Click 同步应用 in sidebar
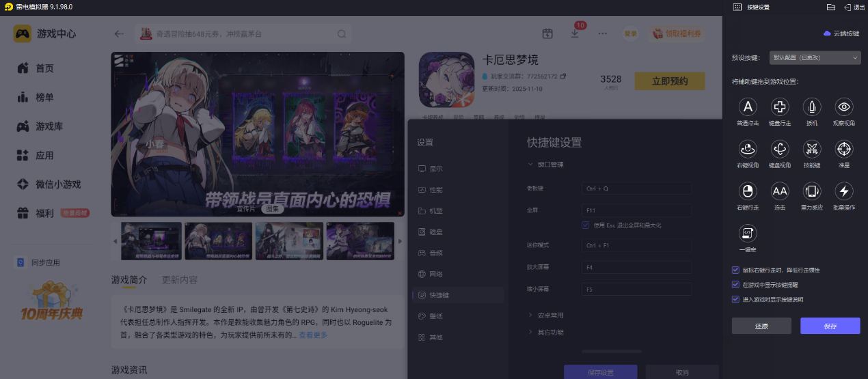868x379 pixels. (38, 262)
